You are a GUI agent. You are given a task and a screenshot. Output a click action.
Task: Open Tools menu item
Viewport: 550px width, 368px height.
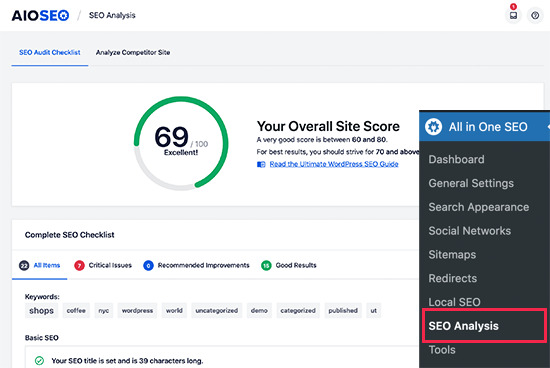point(442,350)
